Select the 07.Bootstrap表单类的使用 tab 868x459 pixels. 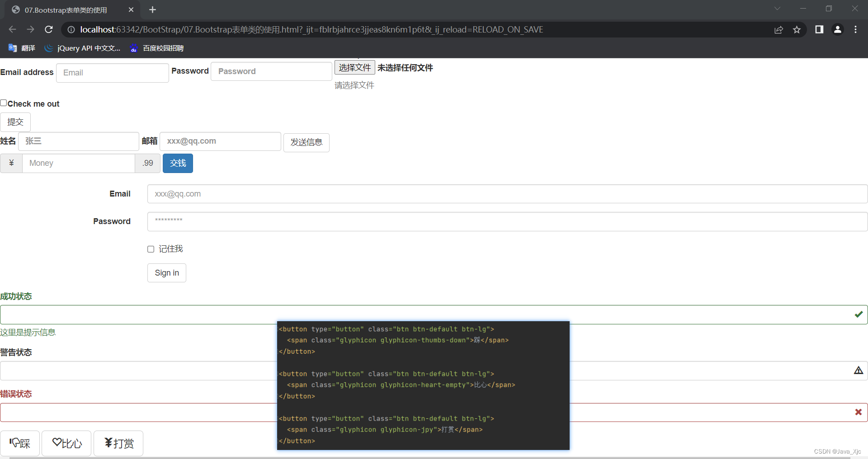(x=72, y=10)
